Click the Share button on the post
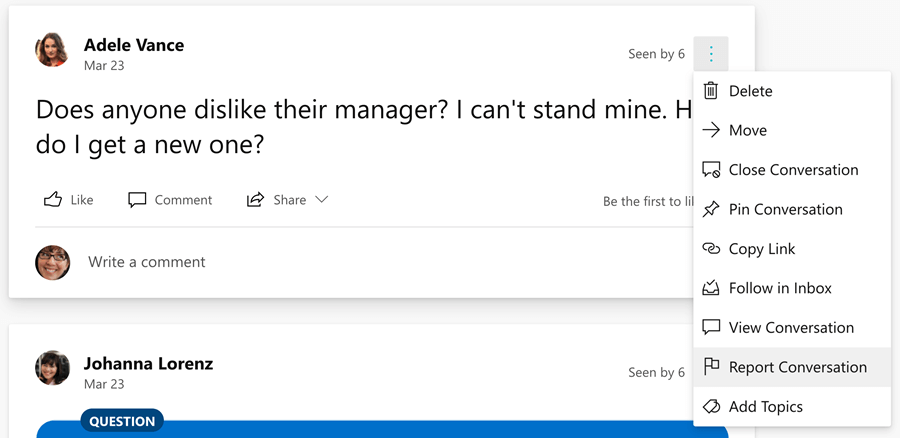900x438 pixels. pyautogui.click(x=277, y=200)
